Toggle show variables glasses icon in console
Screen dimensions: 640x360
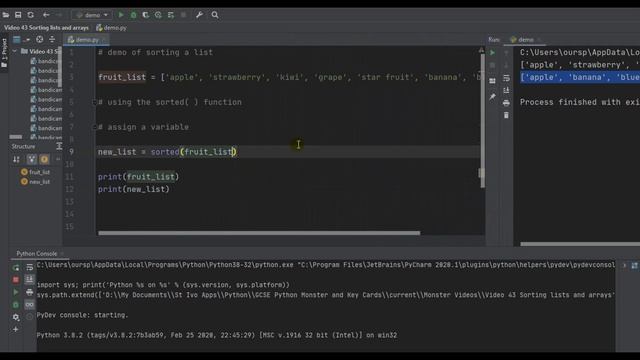pyautogui.click(x=29, y=304)
